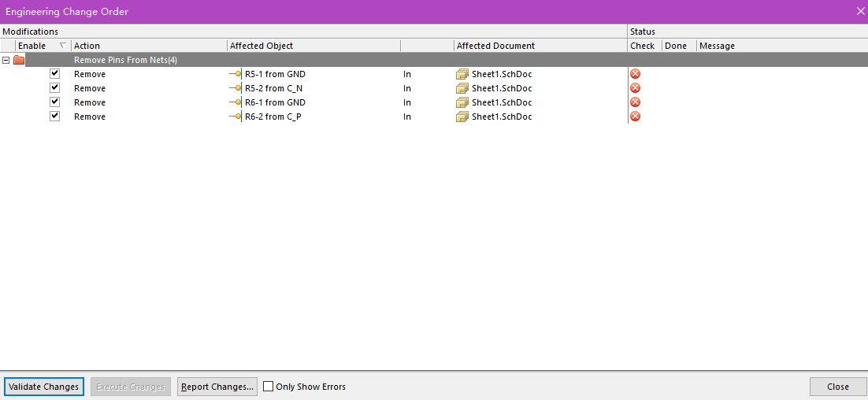
Task: Click the 'In' cell of R5-2 row
Action: pyautogui.click(x=407, y=88)
